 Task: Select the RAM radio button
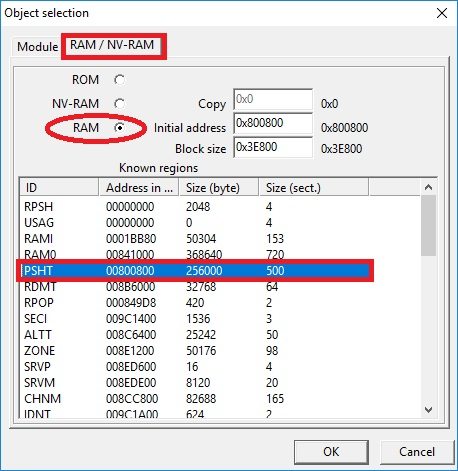[119, 128]
